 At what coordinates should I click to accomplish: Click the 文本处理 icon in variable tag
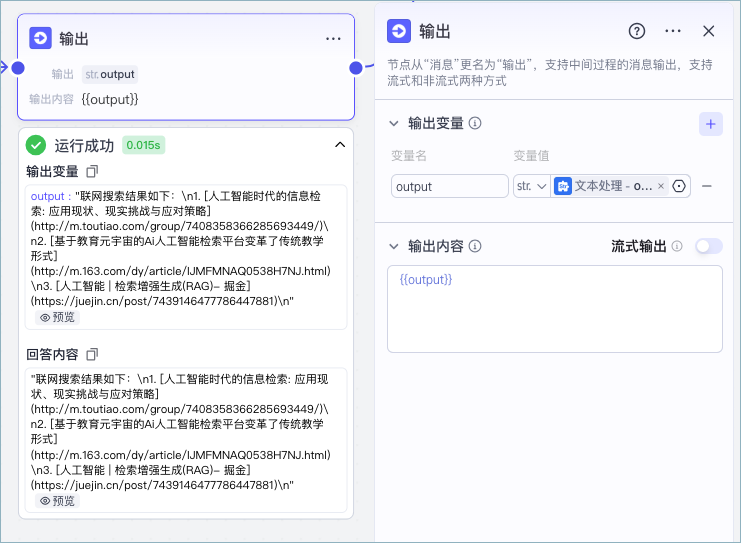pyautogui.click(x=563, y=186)
